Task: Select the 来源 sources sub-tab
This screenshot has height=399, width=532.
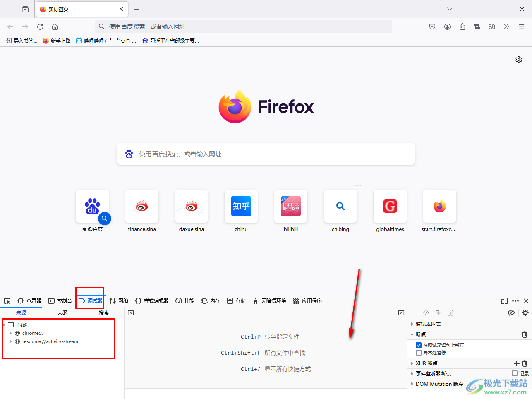Action: pos(21,313)
